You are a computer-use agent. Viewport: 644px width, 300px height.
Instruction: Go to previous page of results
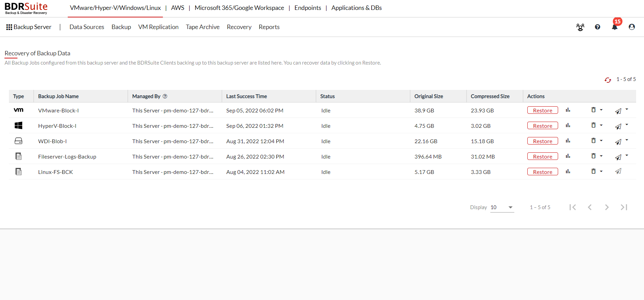click(590, 207)
